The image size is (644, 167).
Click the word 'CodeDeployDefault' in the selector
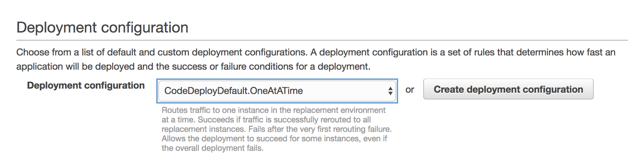(x=206, y=91)
